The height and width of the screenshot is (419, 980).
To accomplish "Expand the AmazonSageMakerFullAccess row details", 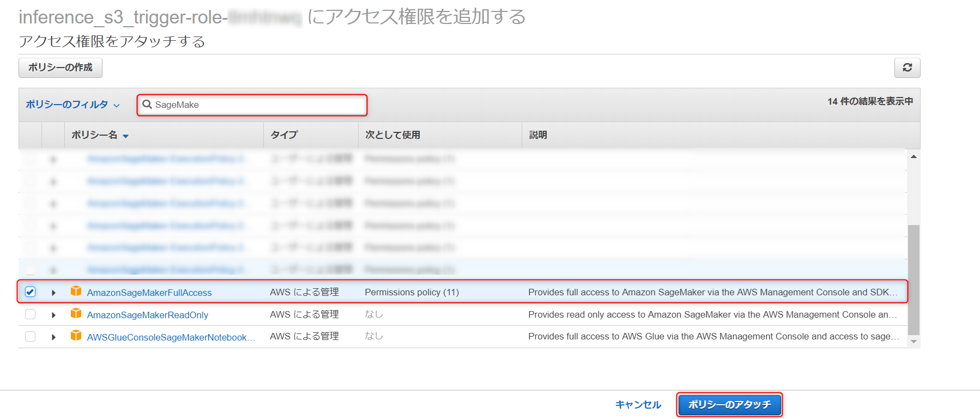I will [53, 293].
